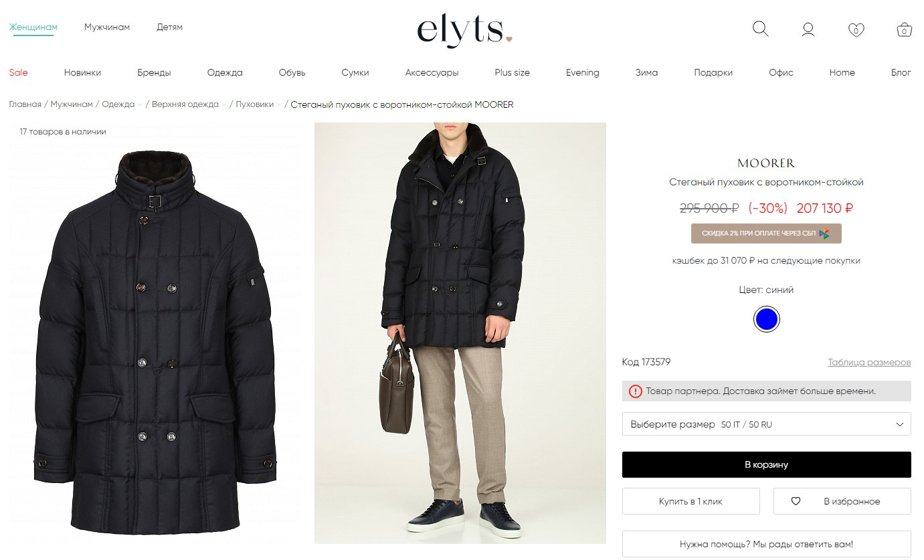Expand the Верхняя одежда breadcrumb chevron
This screenshot has height=560, width=924.
(224, 105)
